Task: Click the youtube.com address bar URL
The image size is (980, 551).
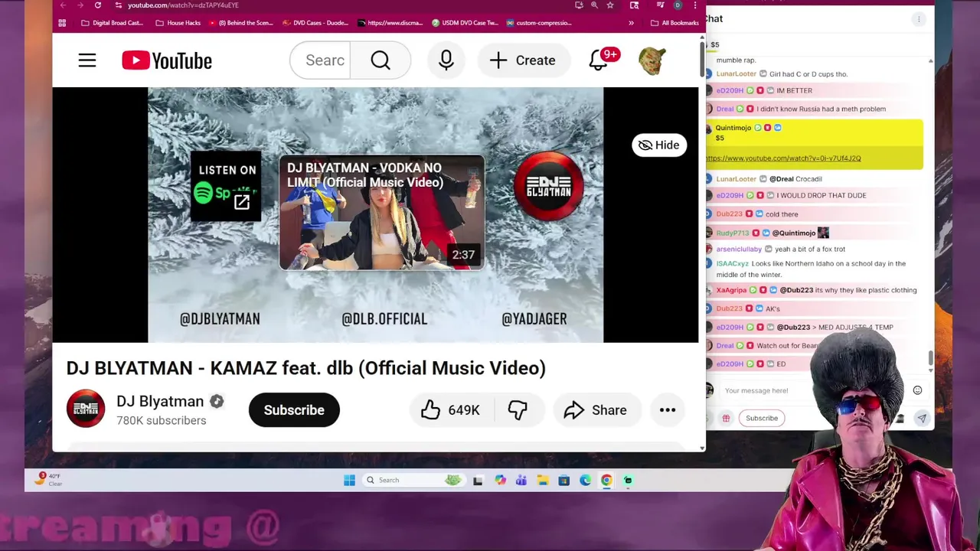Action: [x=183, y=5]
